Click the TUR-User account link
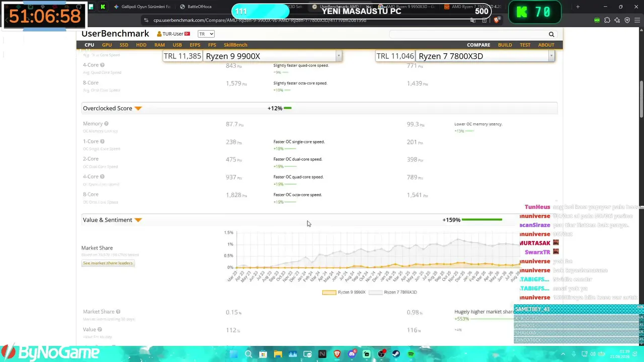The image size is (644, 362). pyautogui.click(x=173, y=34)
